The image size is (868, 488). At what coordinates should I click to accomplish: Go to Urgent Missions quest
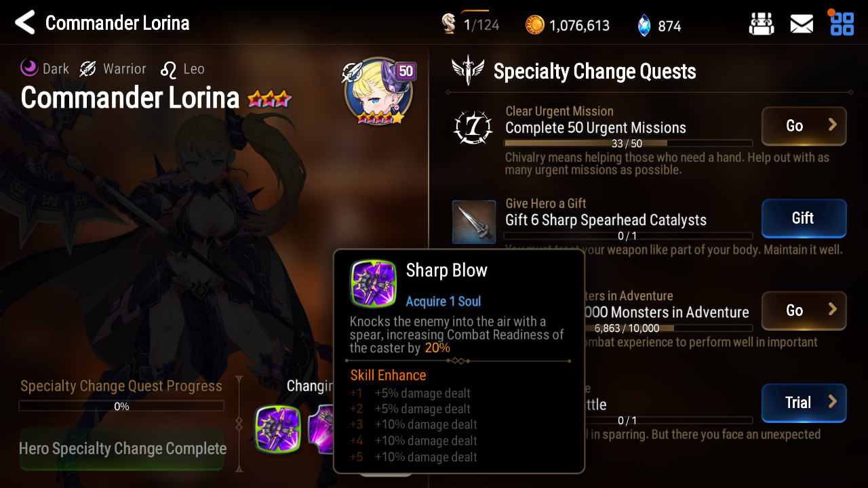[804, 126]
